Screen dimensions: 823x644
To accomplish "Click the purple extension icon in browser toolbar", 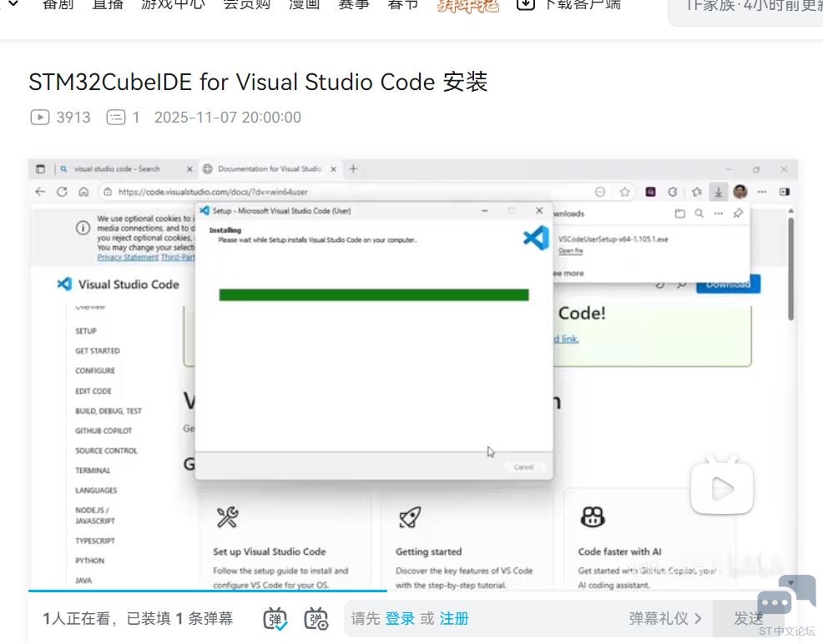I will pos(650,192).
